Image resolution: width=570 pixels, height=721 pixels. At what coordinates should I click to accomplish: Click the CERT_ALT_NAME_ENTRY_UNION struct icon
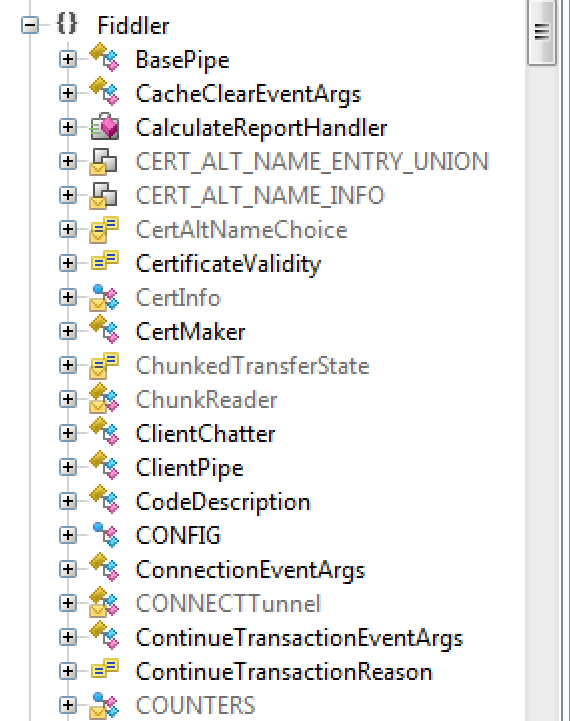pyautogui.click(x=103, y=161)
